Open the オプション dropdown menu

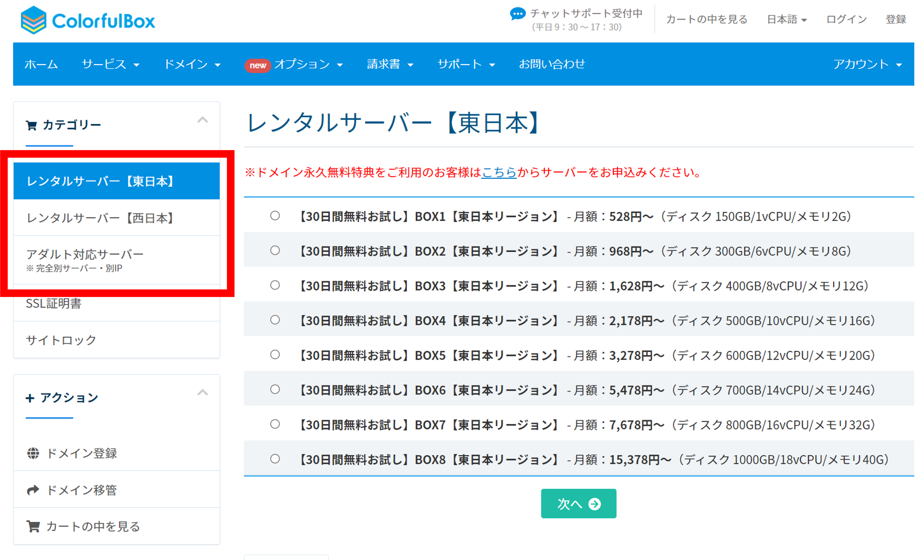tap(294, 65)
